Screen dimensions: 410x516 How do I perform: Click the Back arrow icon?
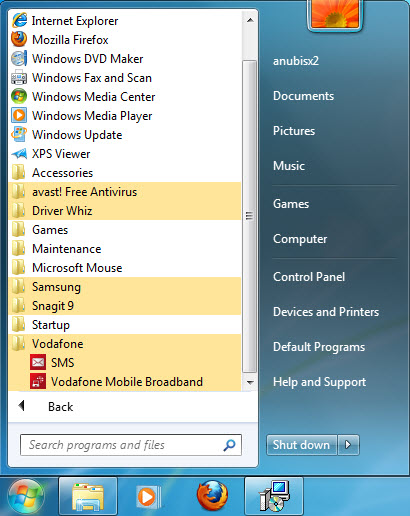pos(22,406)
